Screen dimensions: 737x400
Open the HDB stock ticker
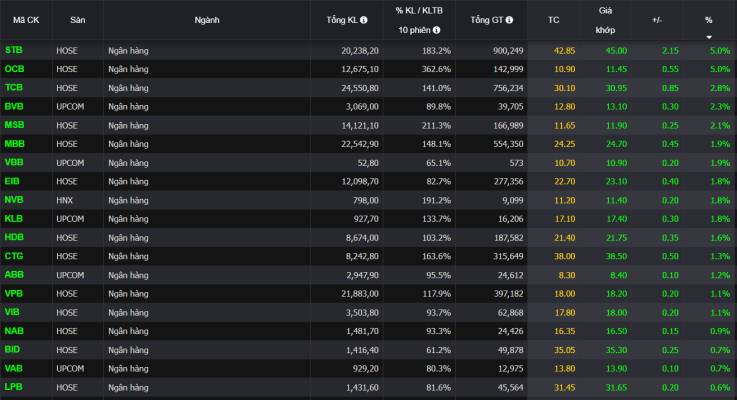point(14,237)
